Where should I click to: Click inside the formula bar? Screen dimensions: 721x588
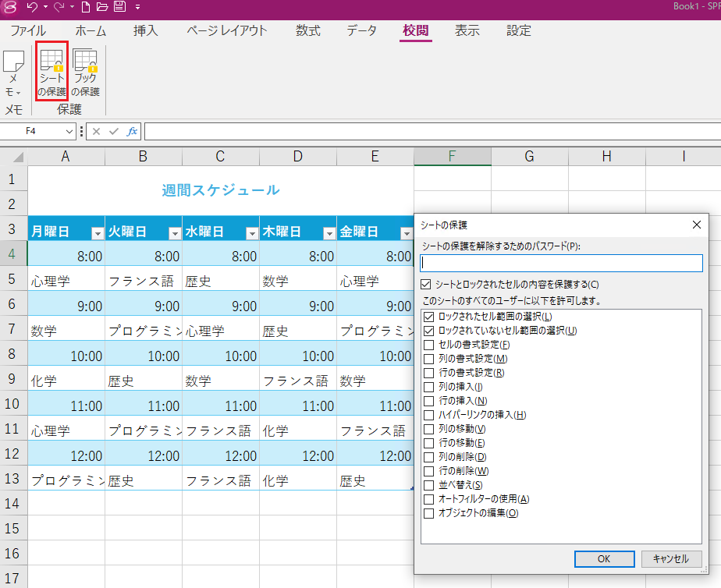point(432,131)
